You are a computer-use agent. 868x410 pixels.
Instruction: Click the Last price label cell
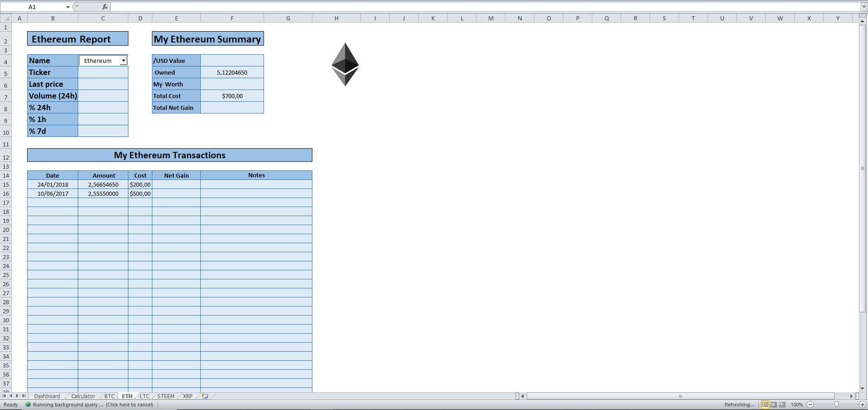[x=52, y=84]
